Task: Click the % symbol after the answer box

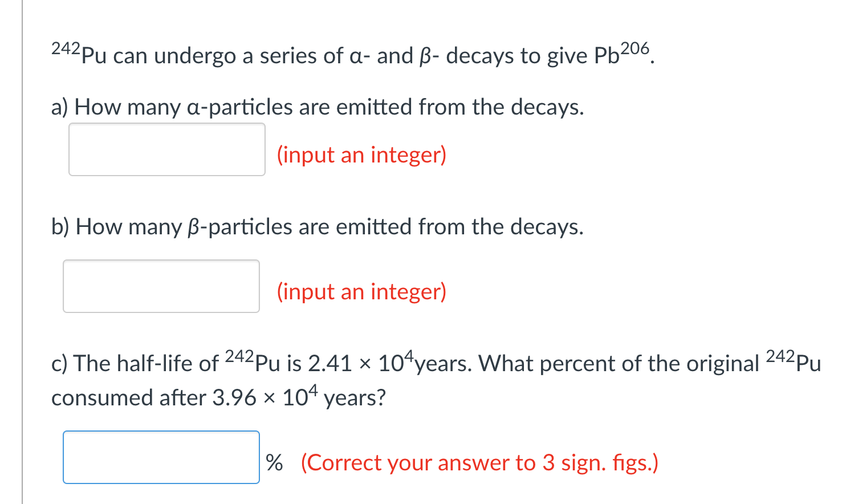Action: (x=275, y=463)
